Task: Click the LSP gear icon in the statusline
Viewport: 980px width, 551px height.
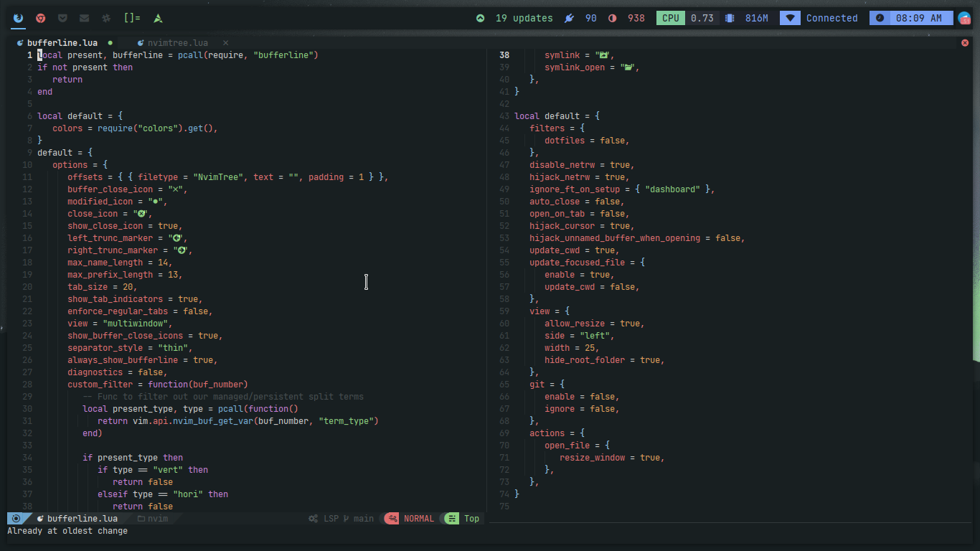Action: tap(314, 518)
